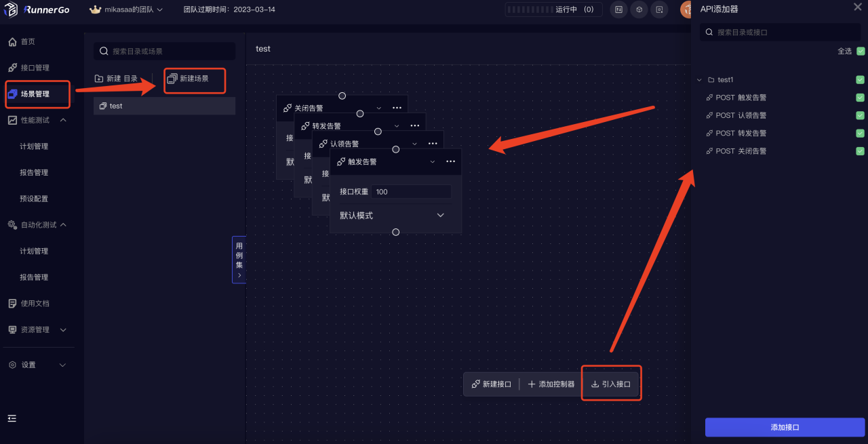This screenshot has height=444, width=868.
Task: Open 计划管理 under 自动化测试
Action: point(34,251)
